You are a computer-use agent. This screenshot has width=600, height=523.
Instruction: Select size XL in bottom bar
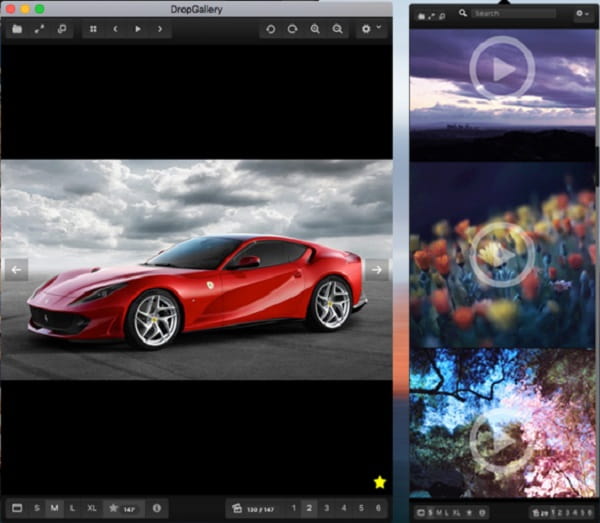tap(93, 508)
